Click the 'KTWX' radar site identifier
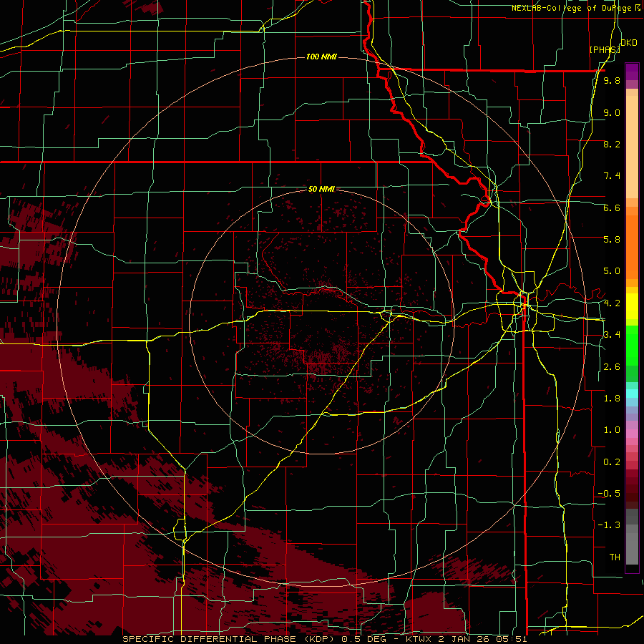The image size is (644, 644). [419, 639]
